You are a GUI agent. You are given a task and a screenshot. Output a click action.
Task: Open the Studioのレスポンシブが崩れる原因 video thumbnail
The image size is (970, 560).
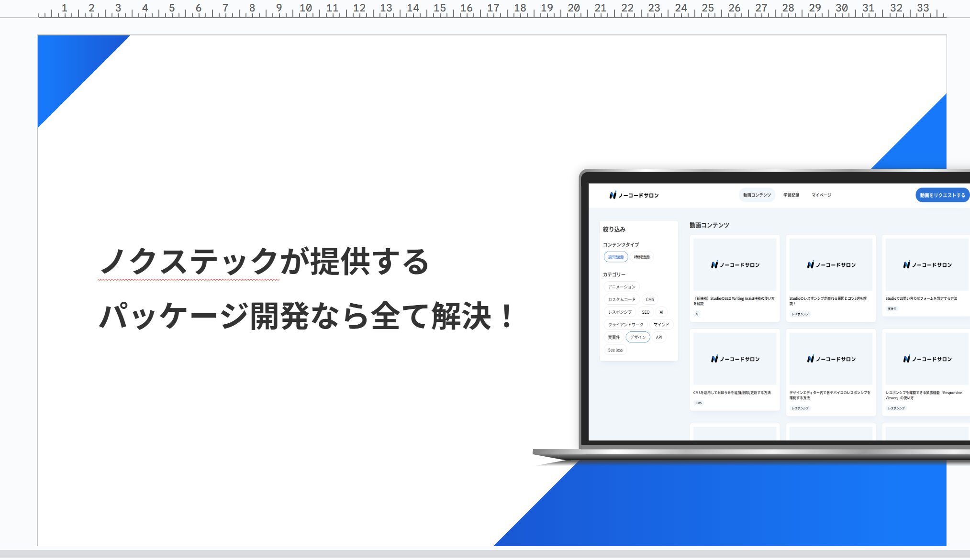(831, 264)
